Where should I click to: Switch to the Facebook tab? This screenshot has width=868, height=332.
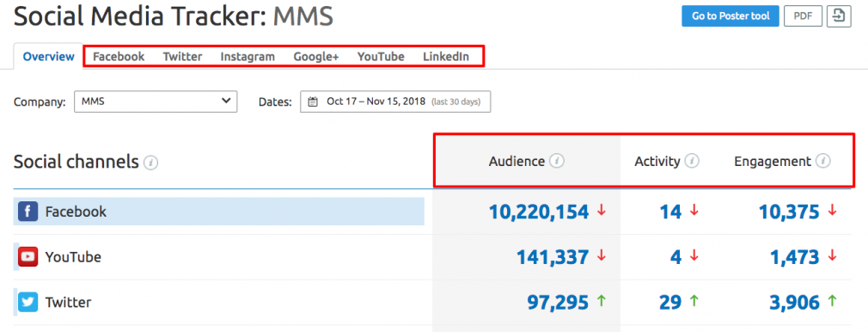119,57
